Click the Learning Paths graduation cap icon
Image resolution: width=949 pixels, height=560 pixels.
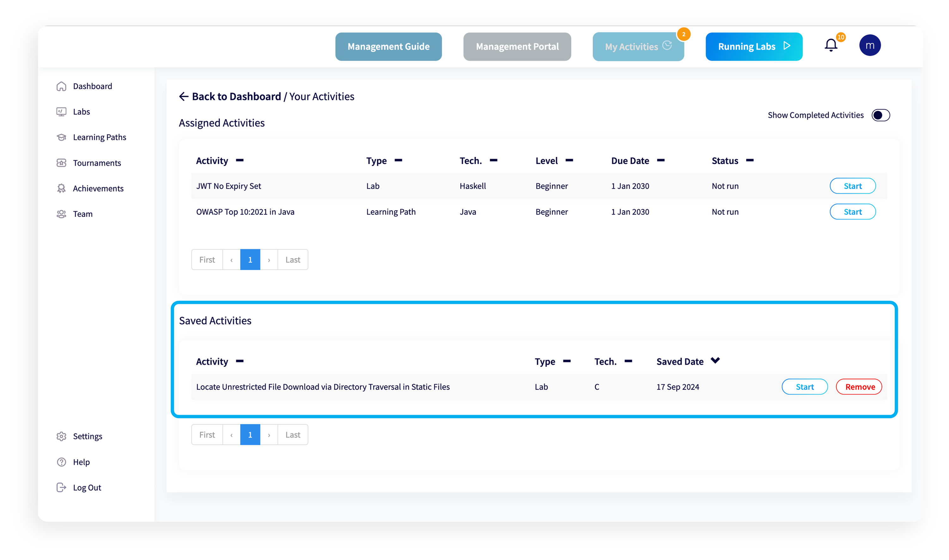pyautogui.click(x=61, y=137)
